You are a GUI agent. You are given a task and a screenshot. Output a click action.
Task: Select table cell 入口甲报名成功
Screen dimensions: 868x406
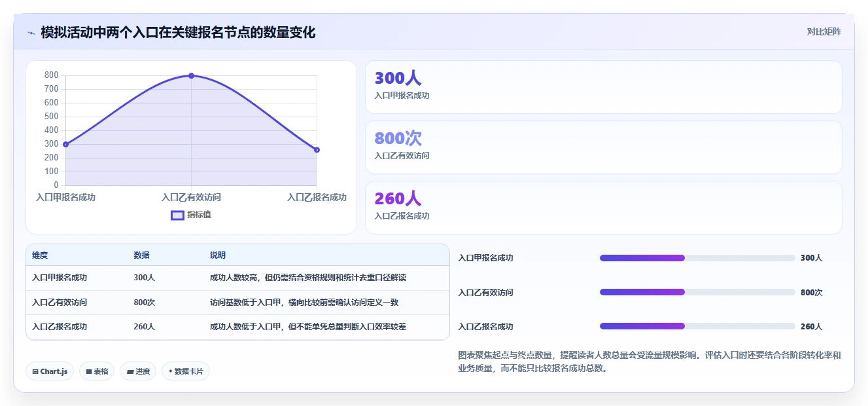[60, 278]
